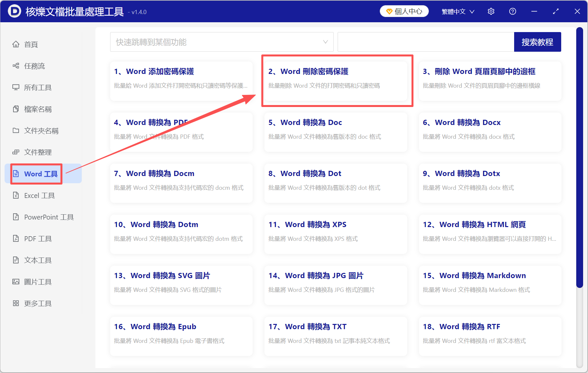Screen dimensions: 588x373
Task: Open the 繁體中文 language dropdown
Action: click(x=457, y=11)
